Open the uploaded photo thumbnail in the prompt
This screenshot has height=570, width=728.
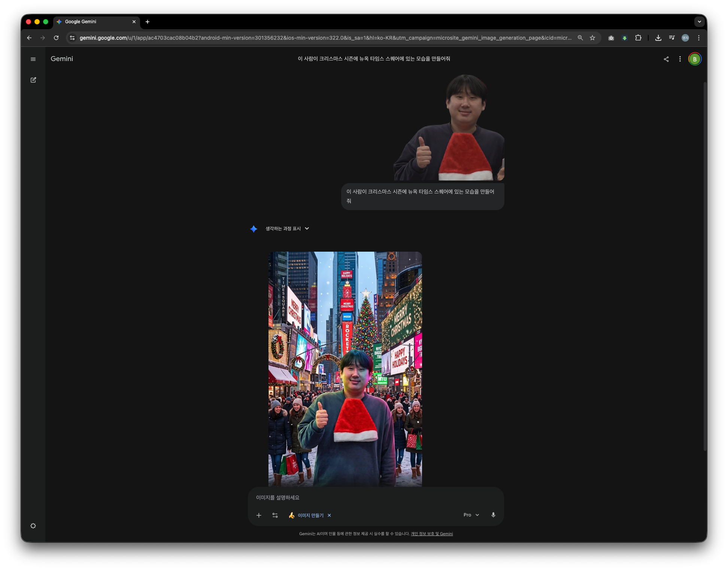pos(449,127)
